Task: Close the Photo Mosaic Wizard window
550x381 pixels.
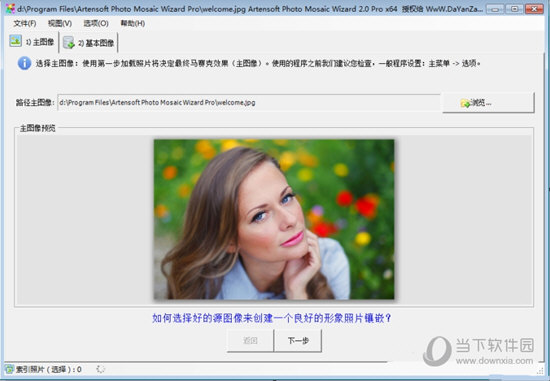Action: (534, 9)
